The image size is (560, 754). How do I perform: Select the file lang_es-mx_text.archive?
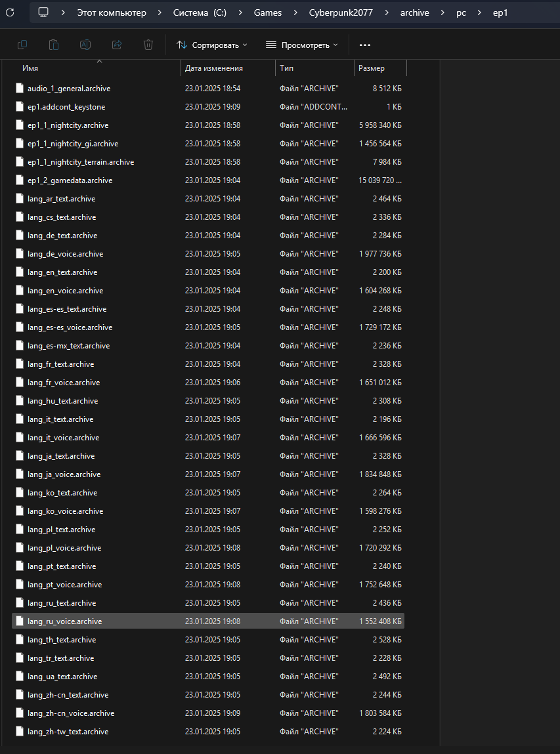pos(208,346)
